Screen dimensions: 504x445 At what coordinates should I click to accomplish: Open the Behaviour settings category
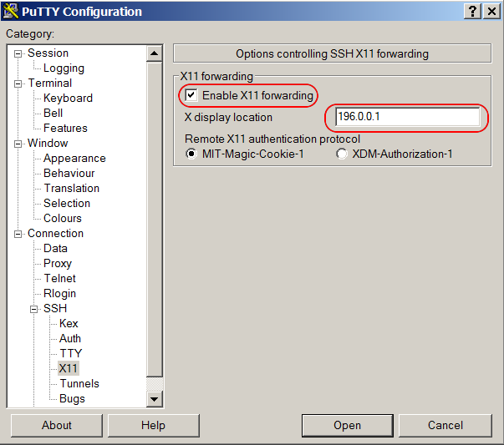click(69, 174)
